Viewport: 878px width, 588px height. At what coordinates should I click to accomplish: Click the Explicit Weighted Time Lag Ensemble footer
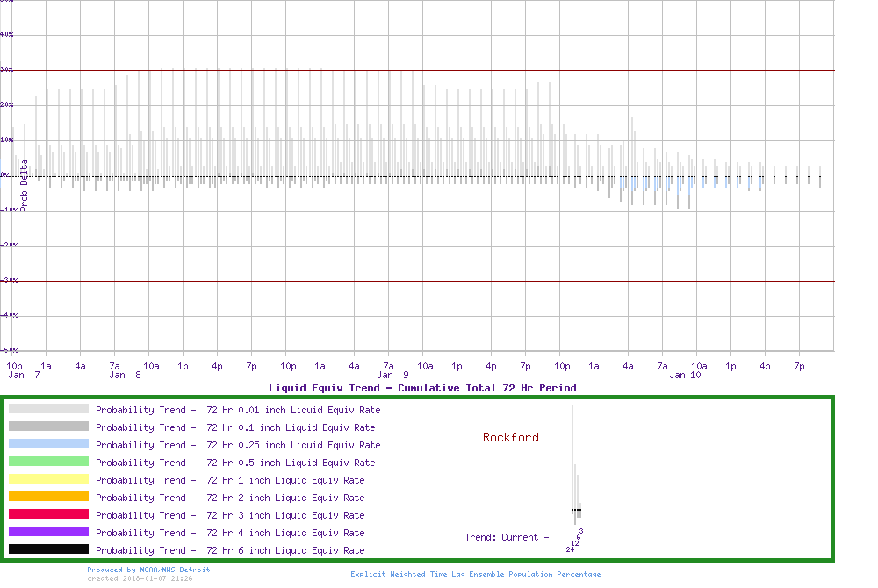coord(476,574)
